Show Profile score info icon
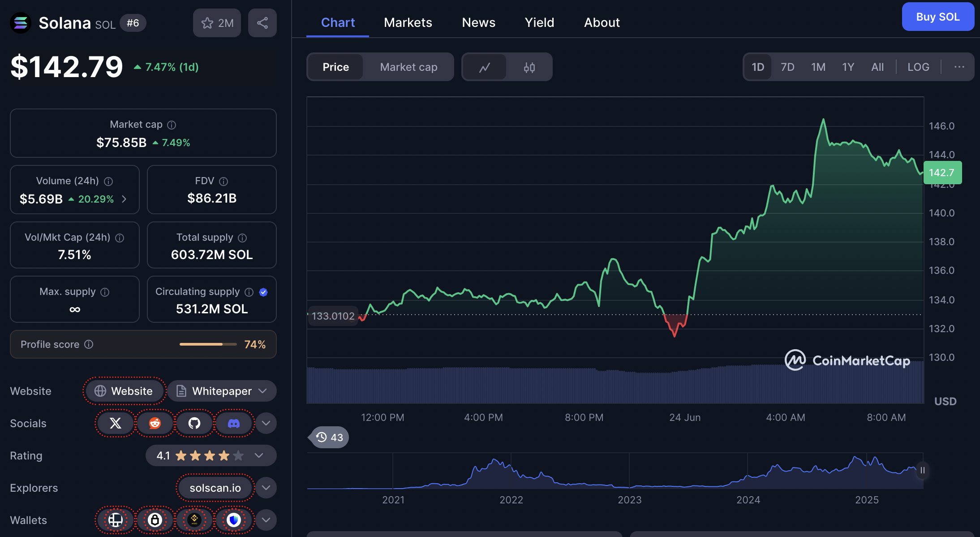980x537 pixels. 89,344
